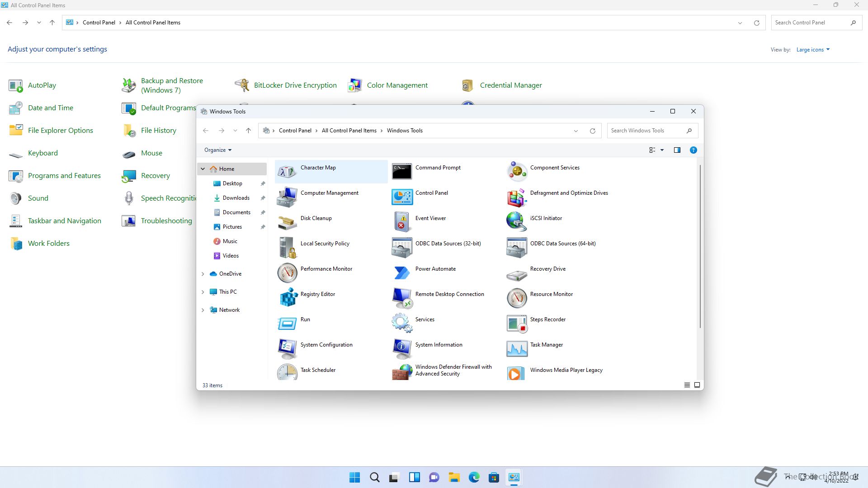Open the Resource Monitor icon

pos(517,298)
